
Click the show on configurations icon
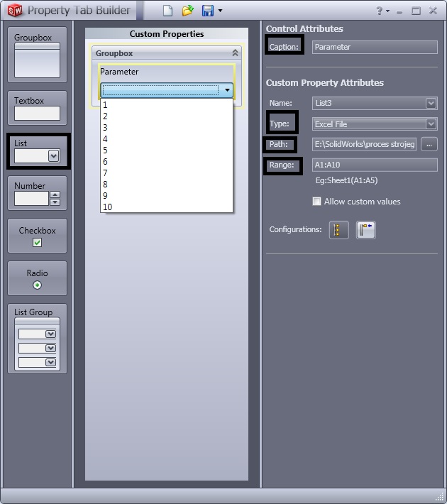point(339,230)
